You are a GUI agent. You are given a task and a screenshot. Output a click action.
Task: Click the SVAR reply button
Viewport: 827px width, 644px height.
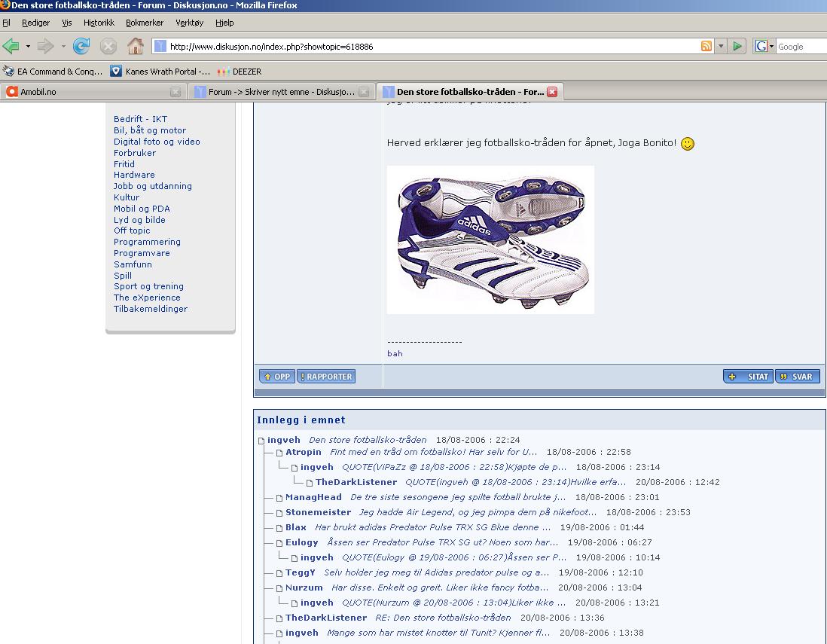pos(798,377)
